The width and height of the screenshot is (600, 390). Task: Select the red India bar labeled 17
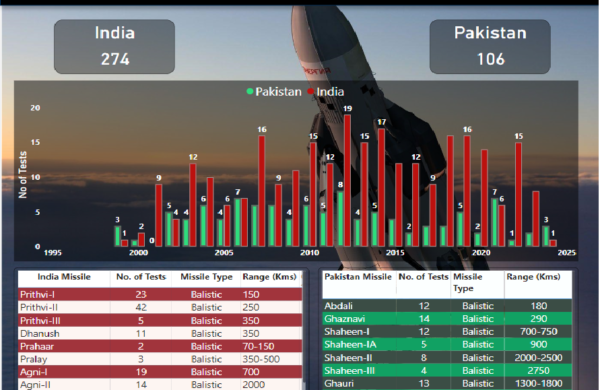[382, 187]
